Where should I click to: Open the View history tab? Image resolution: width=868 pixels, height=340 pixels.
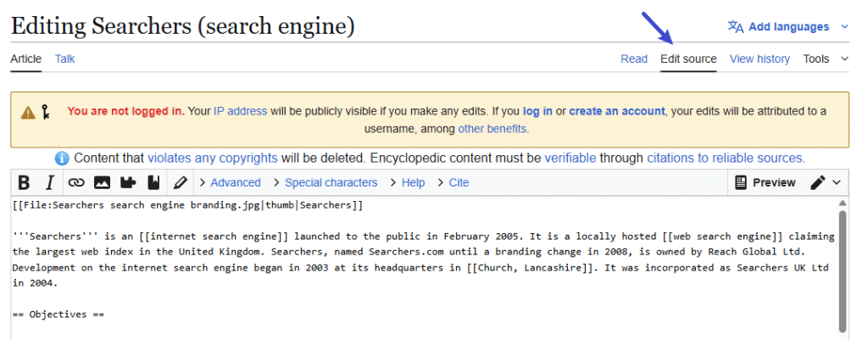tap(759, 59)
